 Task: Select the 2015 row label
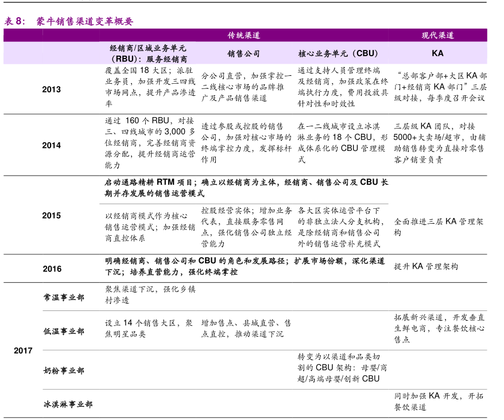pos(51,216)
